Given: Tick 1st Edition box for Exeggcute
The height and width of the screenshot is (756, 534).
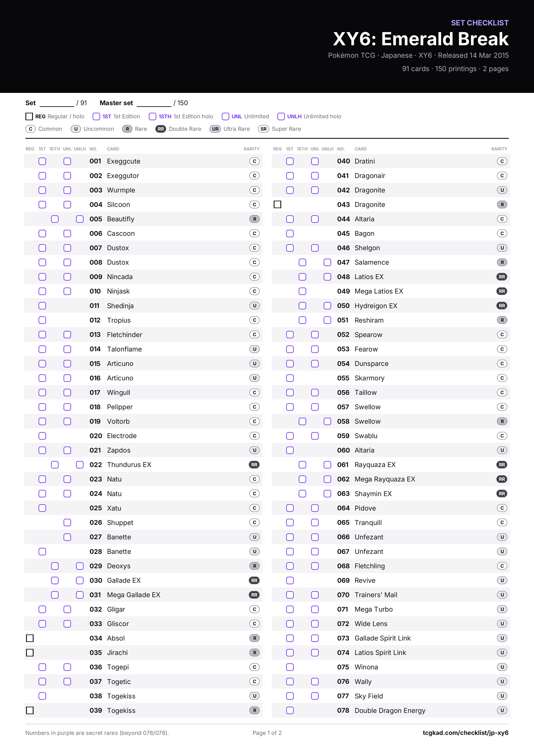Looking at the screenshot, I should (42, 161).
